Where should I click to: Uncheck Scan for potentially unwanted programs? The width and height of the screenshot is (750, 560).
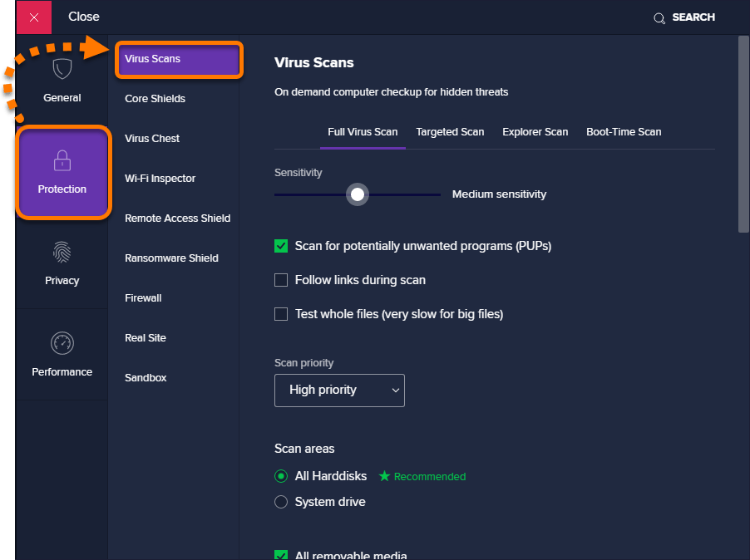(281, 246)
